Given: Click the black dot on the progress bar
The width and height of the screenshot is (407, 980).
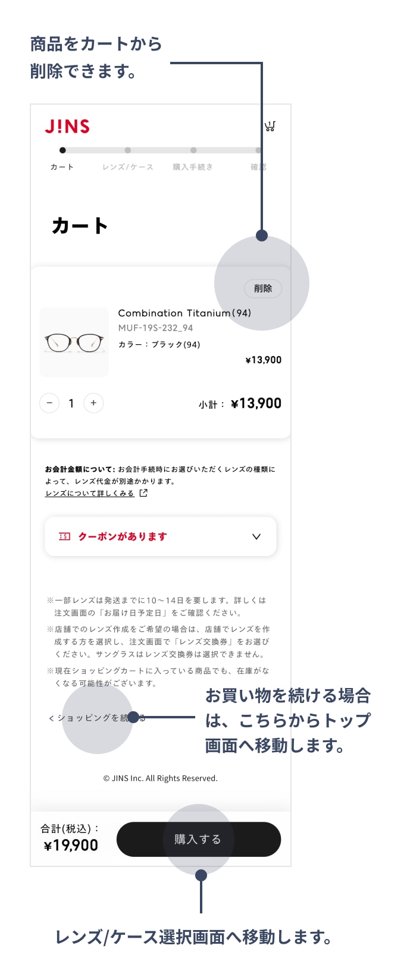Looking at the screenshot, I should 62,150.
